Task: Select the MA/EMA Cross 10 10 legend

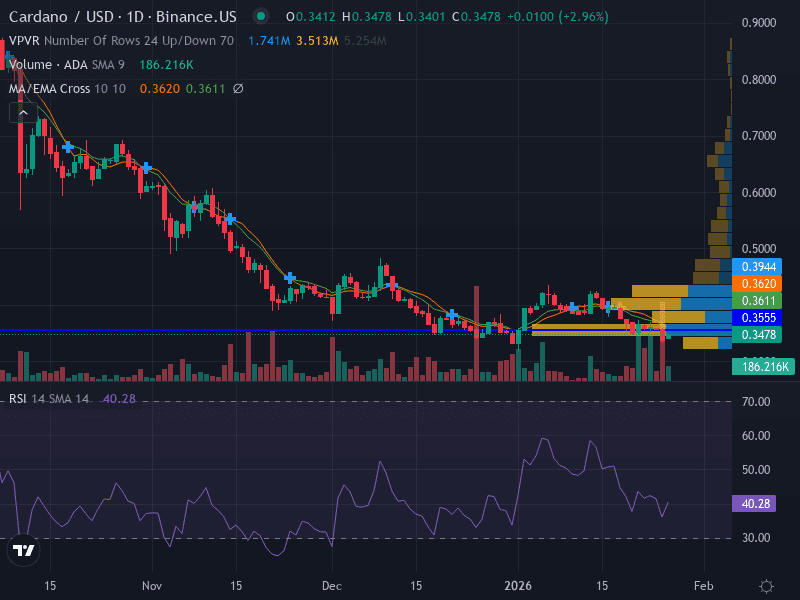Action: (67, 89)
